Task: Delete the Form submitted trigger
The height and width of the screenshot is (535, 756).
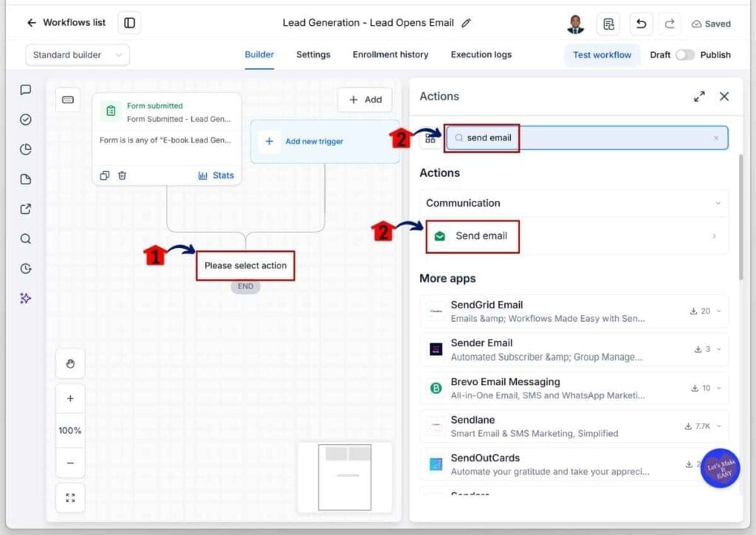Action: coord(122,176)
